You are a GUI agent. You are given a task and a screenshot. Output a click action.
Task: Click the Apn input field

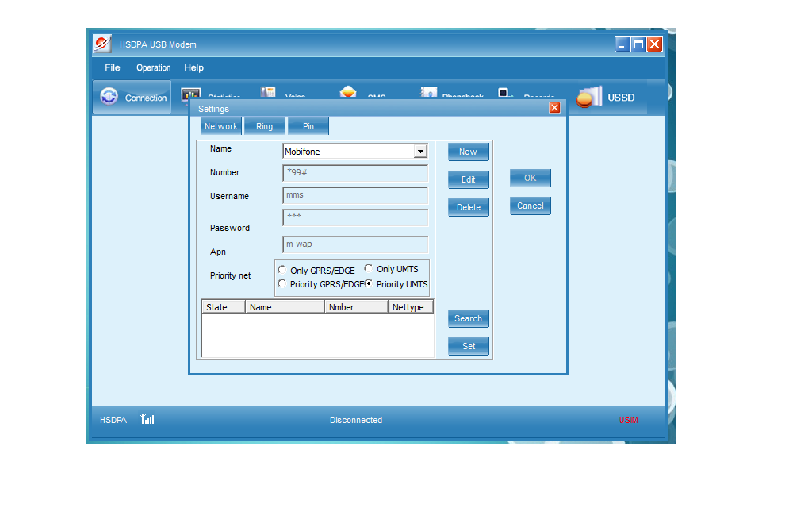click(355, 244)
